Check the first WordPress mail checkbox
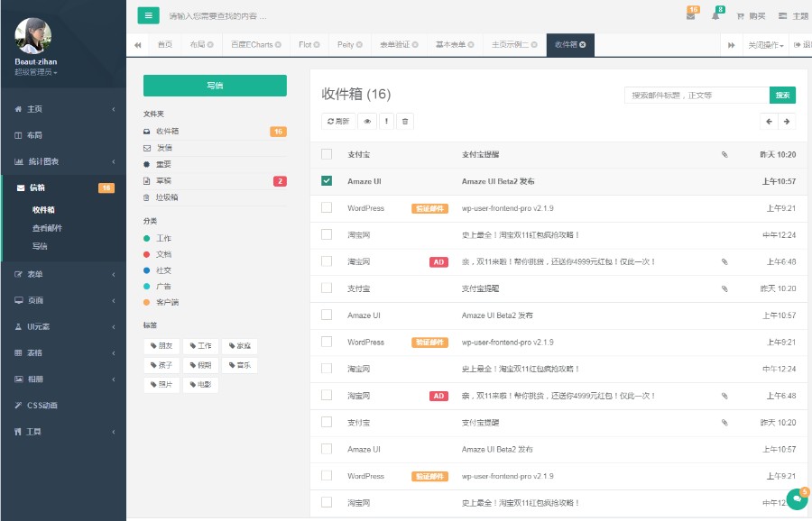This screenshot has height=521, width=812. pyautogui.click(x=327, y=207)
